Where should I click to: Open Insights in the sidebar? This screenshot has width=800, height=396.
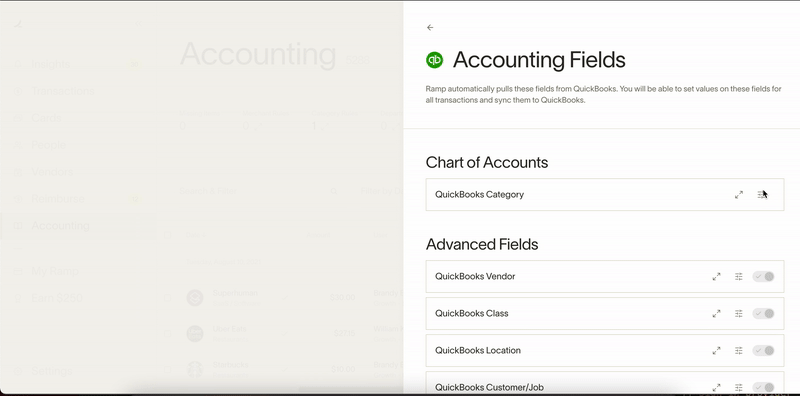coord(50,64)
